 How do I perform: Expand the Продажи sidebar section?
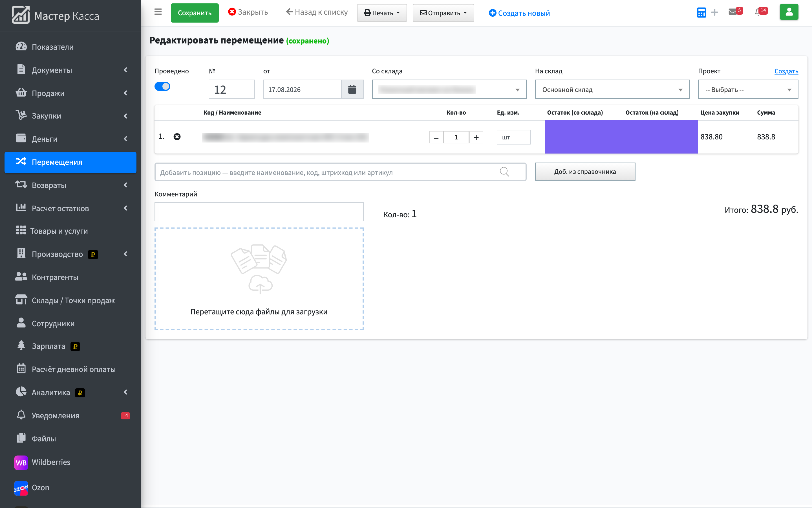point(70,93)
